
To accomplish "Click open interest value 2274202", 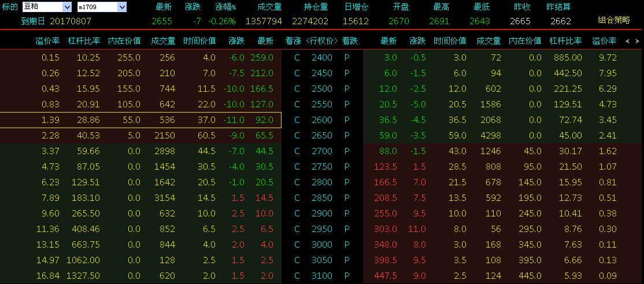I will 310,21.
